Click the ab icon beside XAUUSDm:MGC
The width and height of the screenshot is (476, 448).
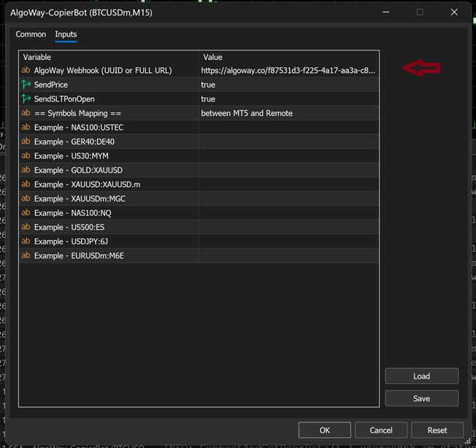[x=26, y=198]
